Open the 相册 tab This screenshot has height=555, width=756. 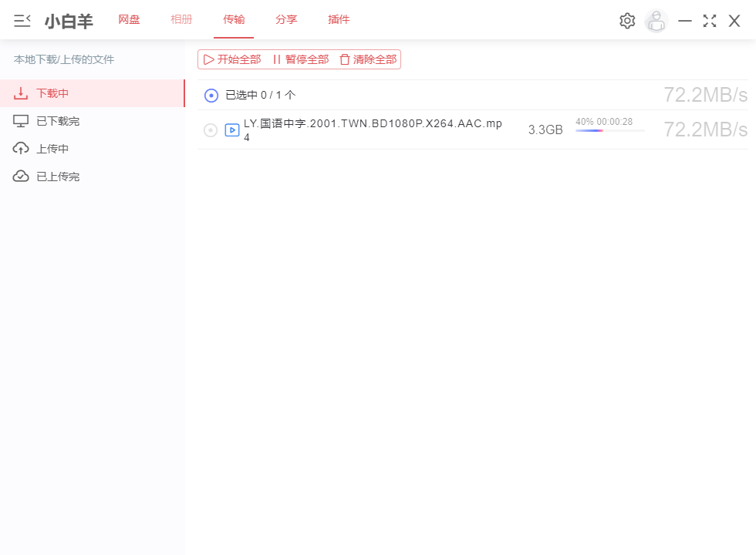point(181,19)
